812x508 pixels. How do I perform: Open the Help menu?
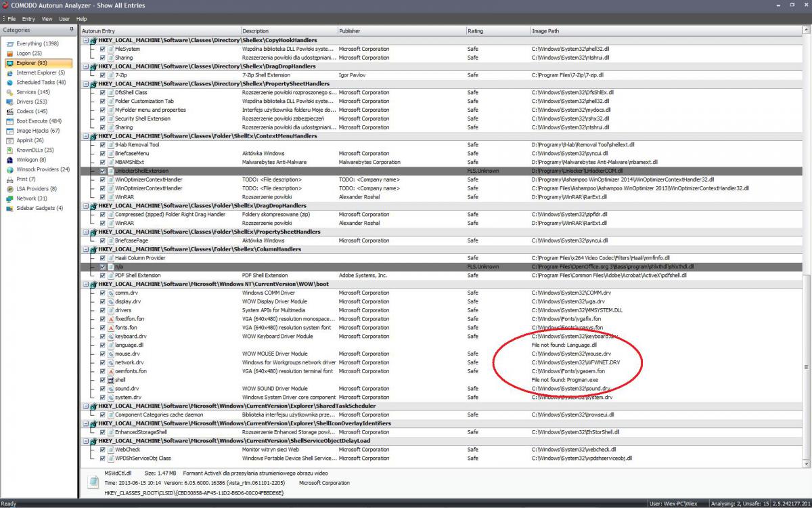(x=81, y=19)
